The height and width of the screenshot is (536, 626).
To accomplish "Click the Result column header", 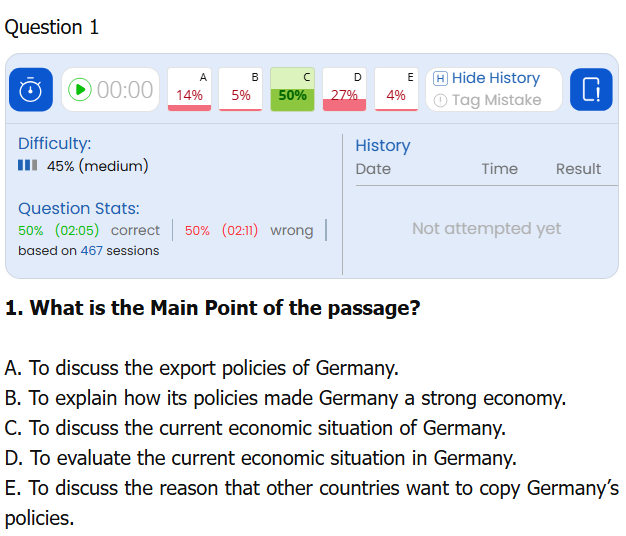I will pyautogui.click(x=578, y=169).
